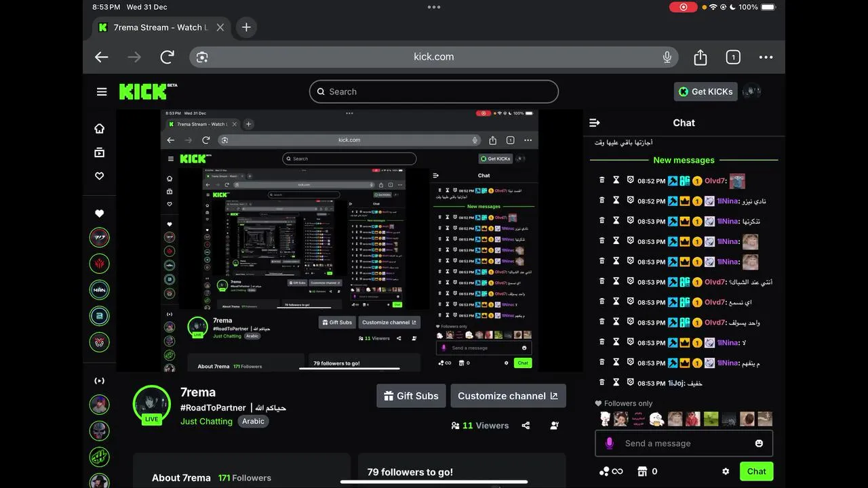Viewport: 868px width, 488px height.
Task: Delete Olvd7's 08:52 PM message with trash icon
Action: 601,181
